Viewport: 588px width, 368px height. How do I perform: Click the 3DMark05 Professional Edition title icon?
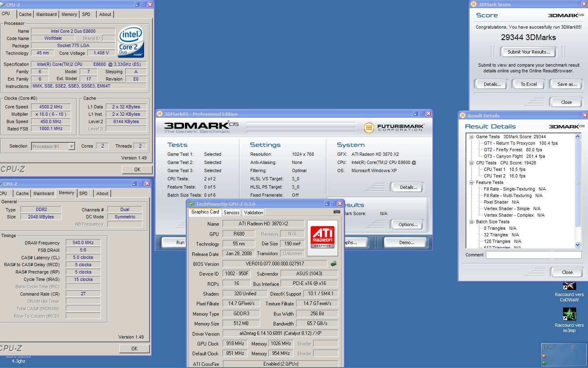point(160,114)
